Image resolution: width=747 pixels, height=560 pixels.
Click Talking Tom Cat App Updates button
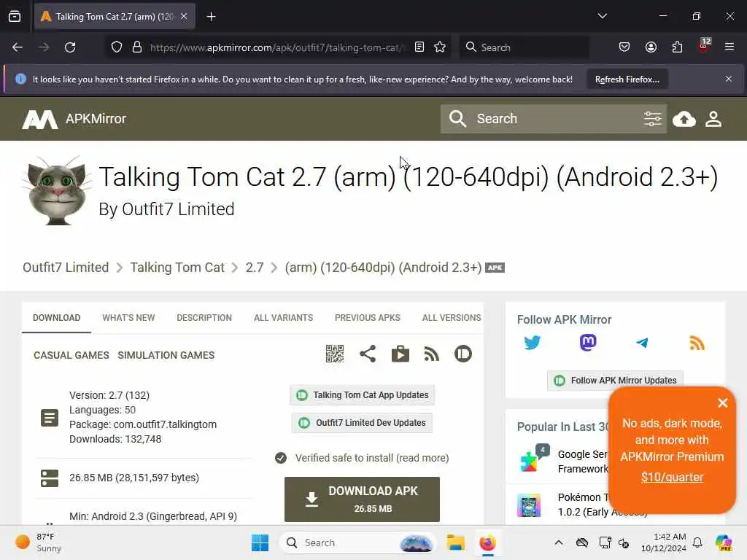tap(362, 395)
